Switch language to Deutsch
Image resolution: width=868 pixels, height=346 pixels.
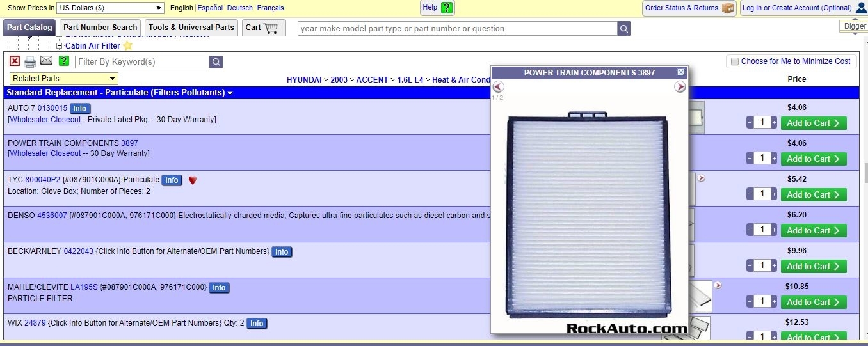pos(240,8)
